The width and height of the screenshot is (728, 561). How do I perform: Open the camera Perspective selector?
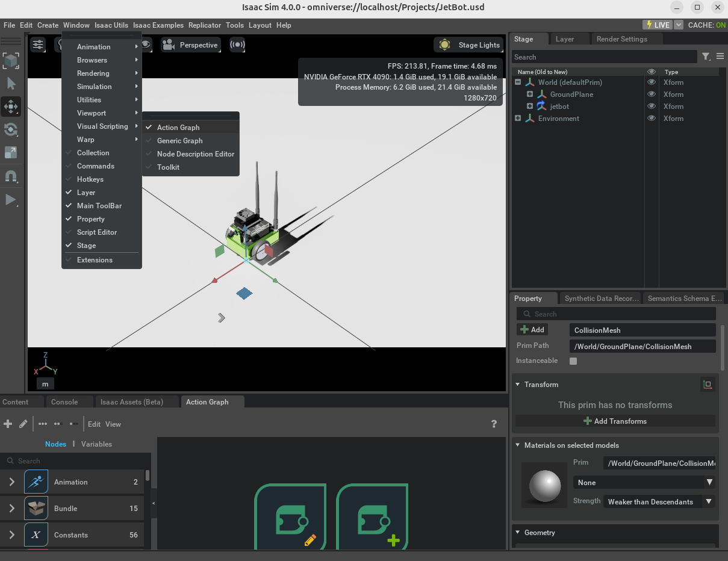(190, 45)
